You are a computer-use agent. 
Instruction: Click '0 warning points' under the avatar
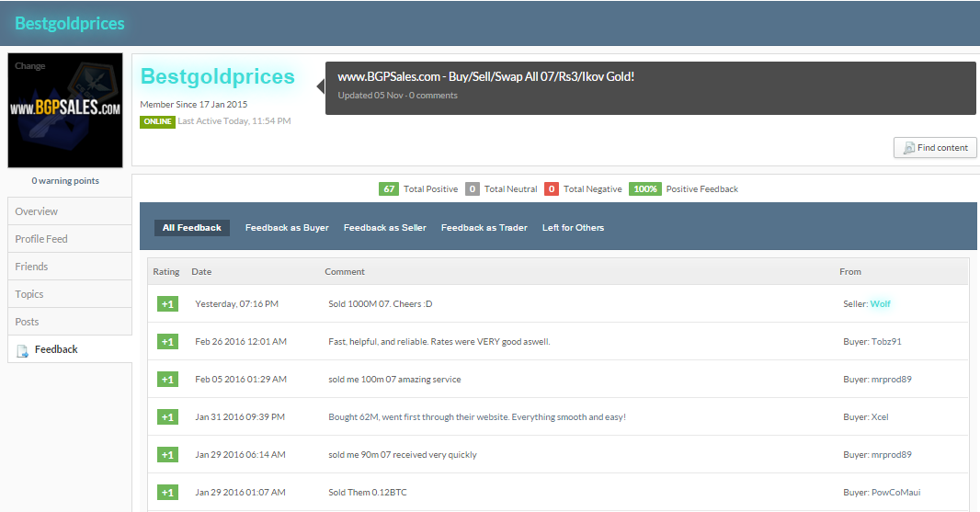coord(65,181)
